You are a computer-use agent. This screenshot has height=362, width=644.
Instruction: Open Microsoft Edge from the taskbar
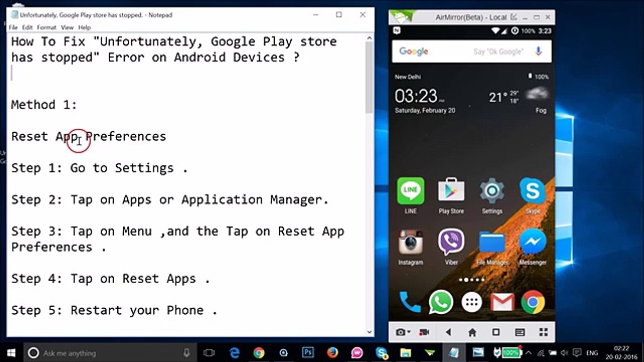[x=234, y=353]
